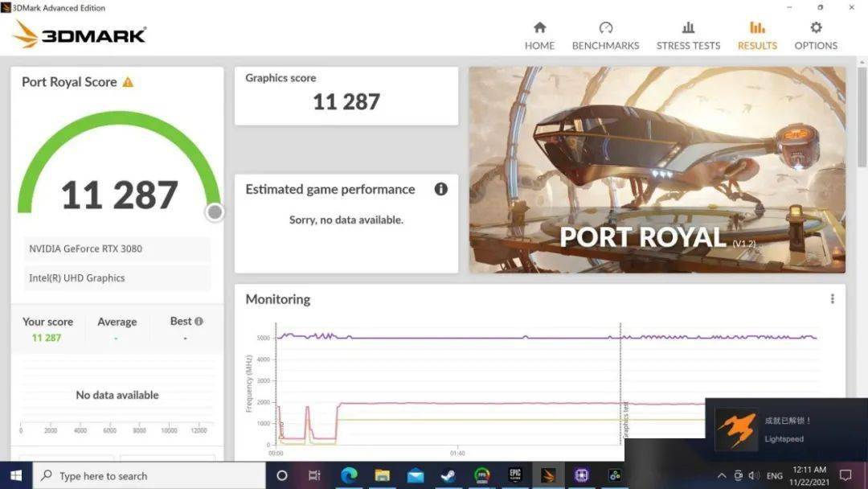Click the network icon in system tray
This screenshot has height=489, width=868.
tap(738, 475)
